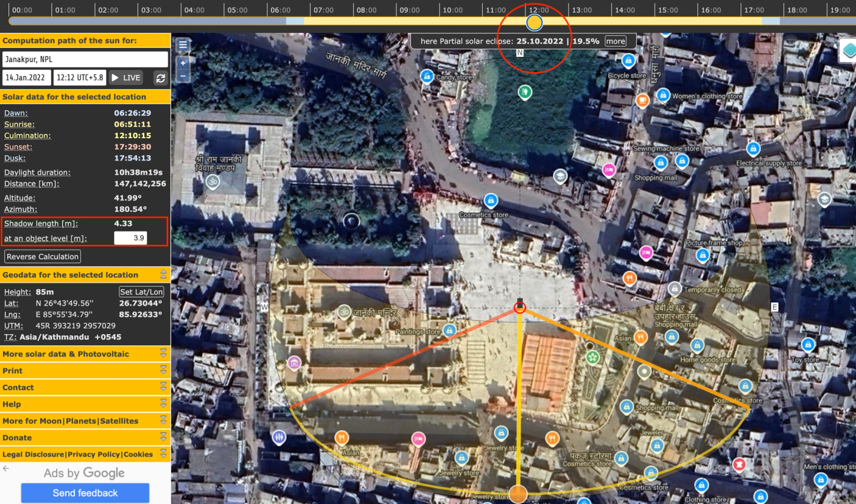Click the Culmination label
This screenshot has height=504, width=856.
27,136
